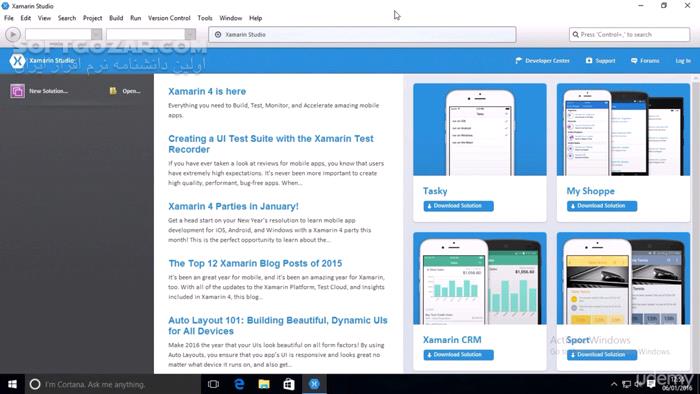Click the Xamarin CRM sample thumbnail
The image size is (700, 394).
point(480,278)
